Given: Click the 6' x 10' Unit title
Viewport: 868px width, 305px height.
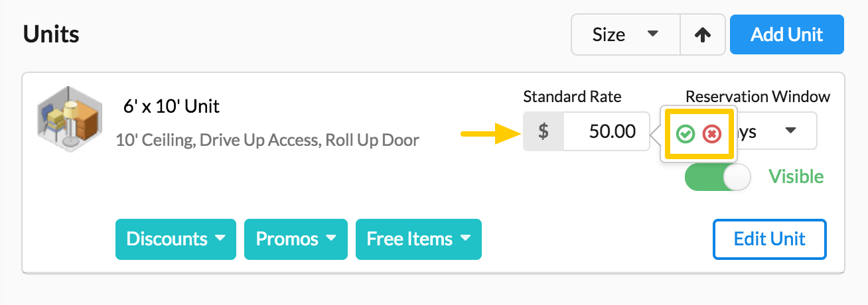Looking at the screenshot, I should [x=172, y=105].
